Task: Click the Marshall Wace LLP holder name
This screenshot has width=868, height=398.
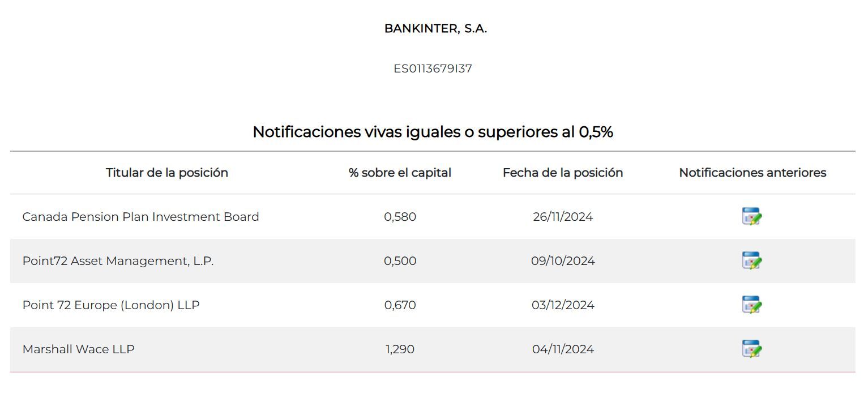Action: click(x=78, y=349)
